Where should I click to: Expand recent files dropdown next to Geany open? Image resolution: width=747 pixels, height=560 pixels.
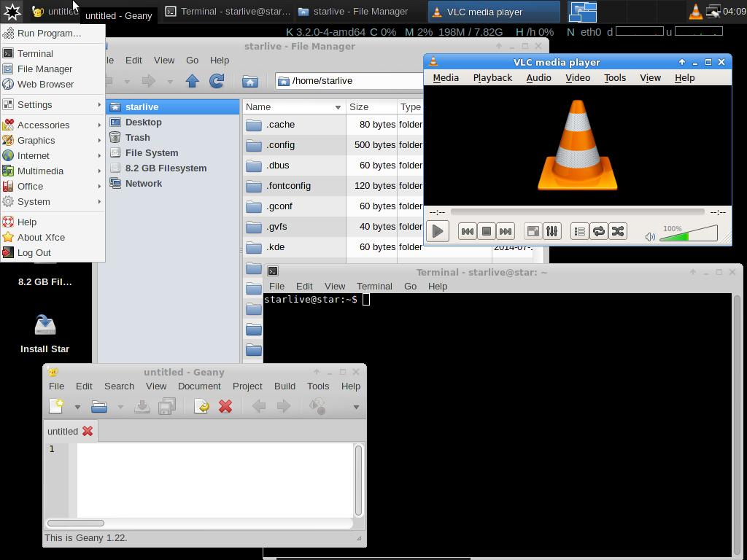(x=120, y=407)
